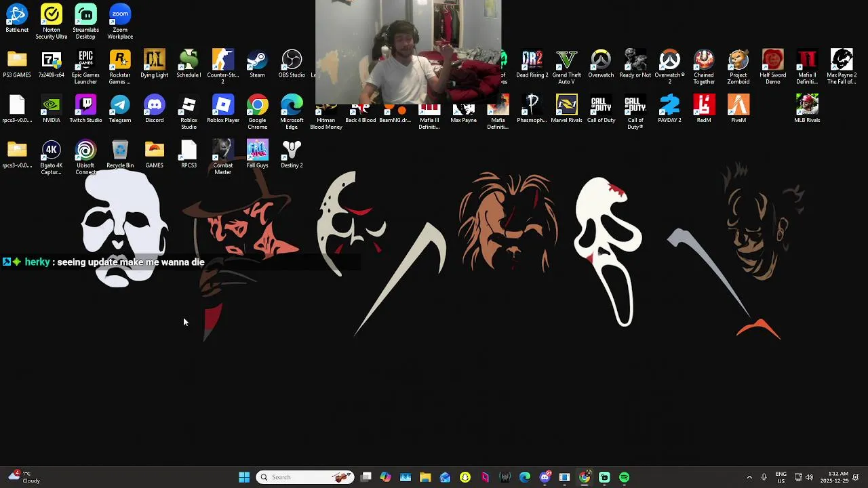Image resolution: width=868 pixels, height=488 pixels.
Task: Open the Battle.net desktop shortcut
Action: point(17,18)
